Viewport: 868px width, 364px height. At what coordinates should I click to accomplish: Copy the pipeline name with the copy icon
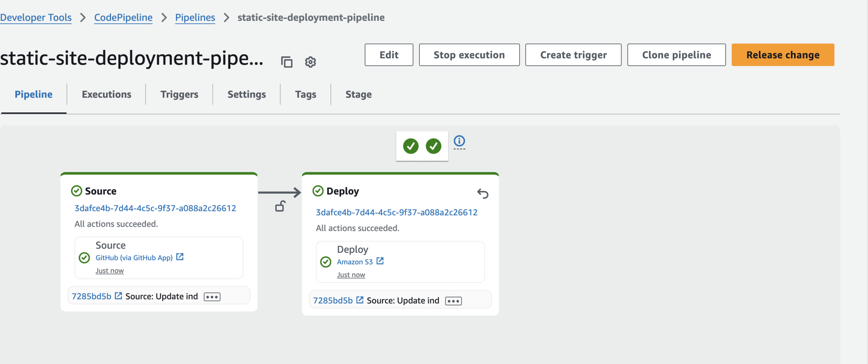286,62
